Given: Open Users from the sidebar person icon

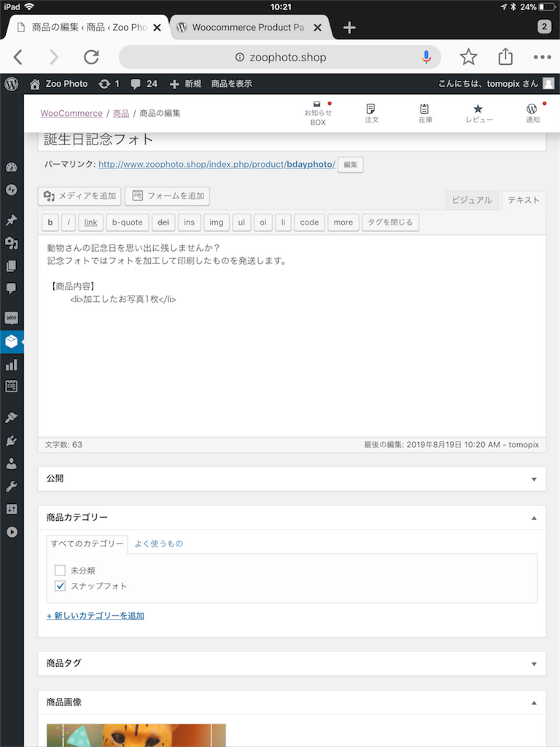Looking at the screenshot, I should point(12,463).
